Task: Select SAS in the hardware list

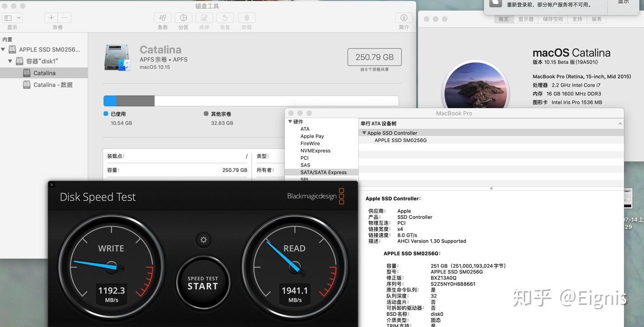Action: (x=306, y=165)
